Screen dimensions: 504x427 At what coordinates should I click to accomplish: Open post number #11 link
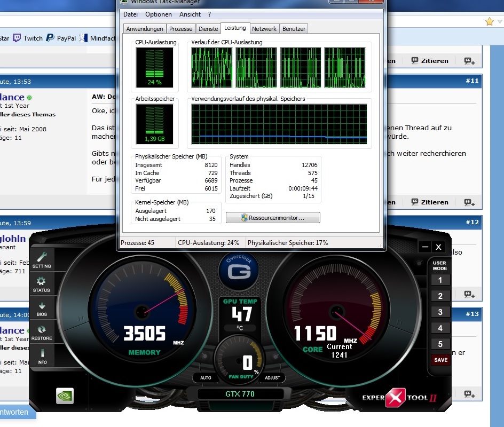point(472,81)
